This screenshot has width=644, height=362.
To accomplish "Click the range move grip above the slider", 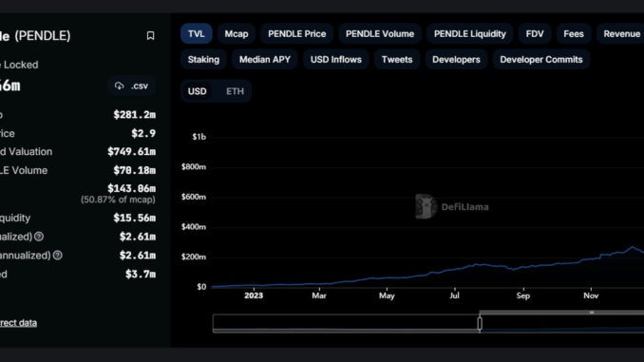I will pyautogui.click(x=592, y=313).
